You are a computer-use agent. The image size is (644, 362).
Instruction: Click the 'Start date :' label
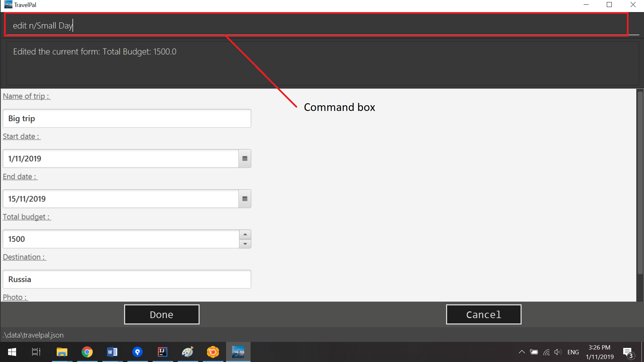[x=21, y=136]
